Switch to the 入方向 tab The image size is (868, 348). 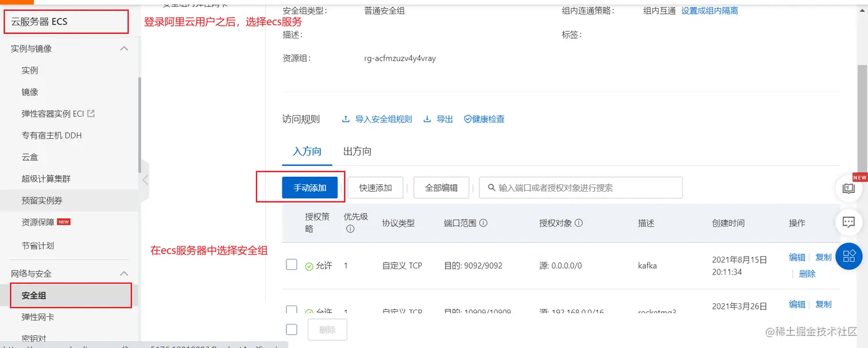(307, 152)
